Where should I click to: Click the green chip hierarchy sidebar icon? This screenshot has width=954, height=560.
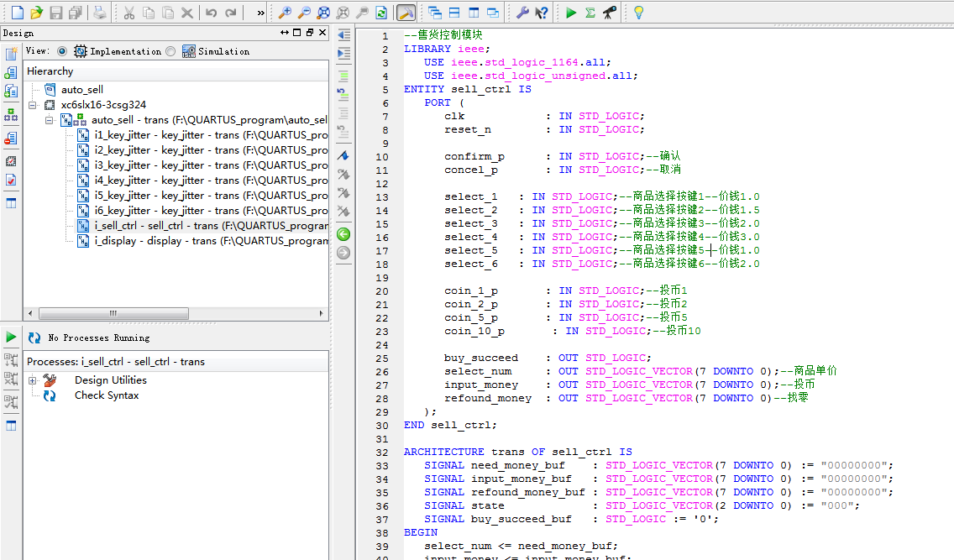11,114
